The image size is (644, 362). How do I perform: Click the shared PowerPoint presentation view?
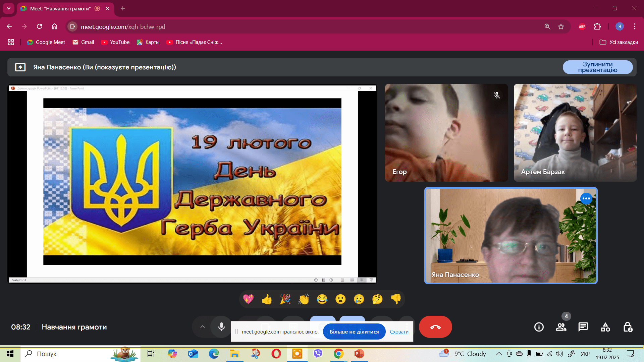point(193,184)
